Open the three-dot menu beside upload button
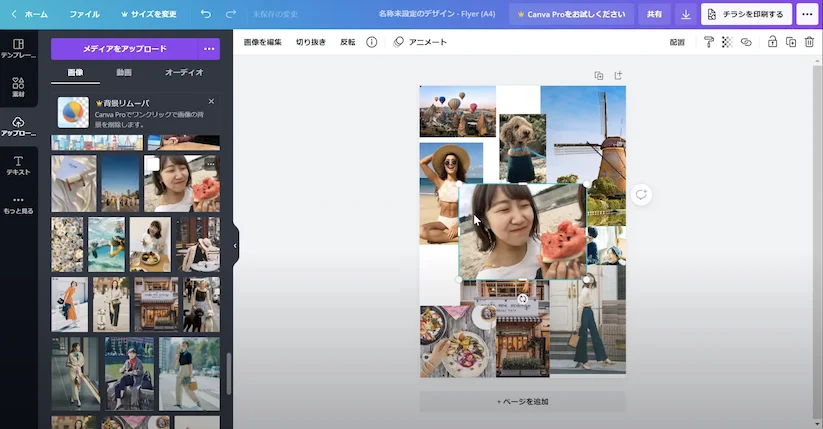823x429 pixels. coord(209,49)
